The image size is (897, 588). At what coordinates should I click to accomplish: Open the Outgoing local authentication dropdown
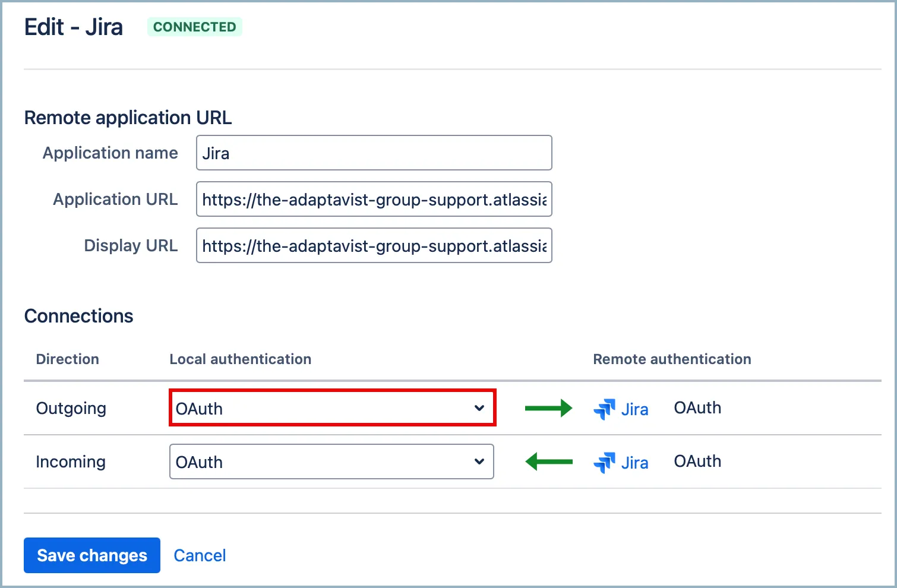click(332, 408)
